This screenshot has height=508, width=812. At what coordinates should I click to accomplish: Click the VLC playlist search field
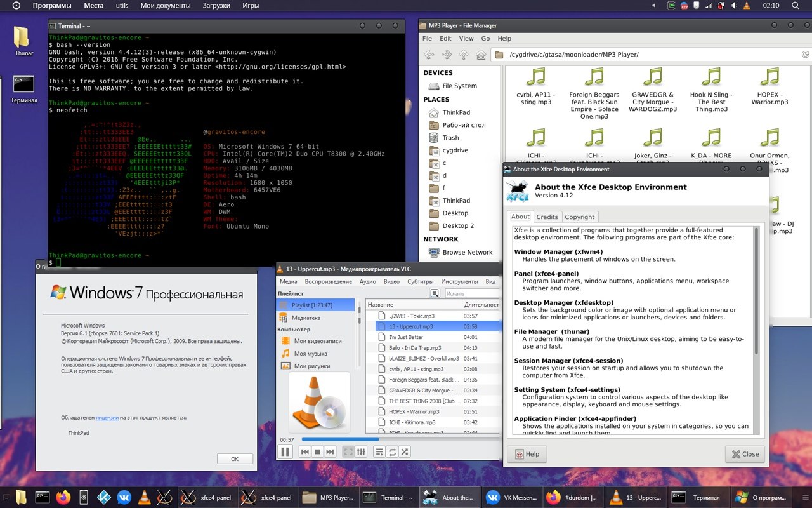[472, 293]
